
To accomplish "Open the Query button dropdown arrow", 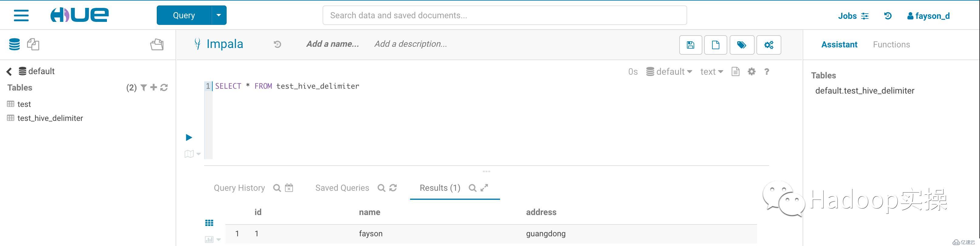I will pos(219,15).
